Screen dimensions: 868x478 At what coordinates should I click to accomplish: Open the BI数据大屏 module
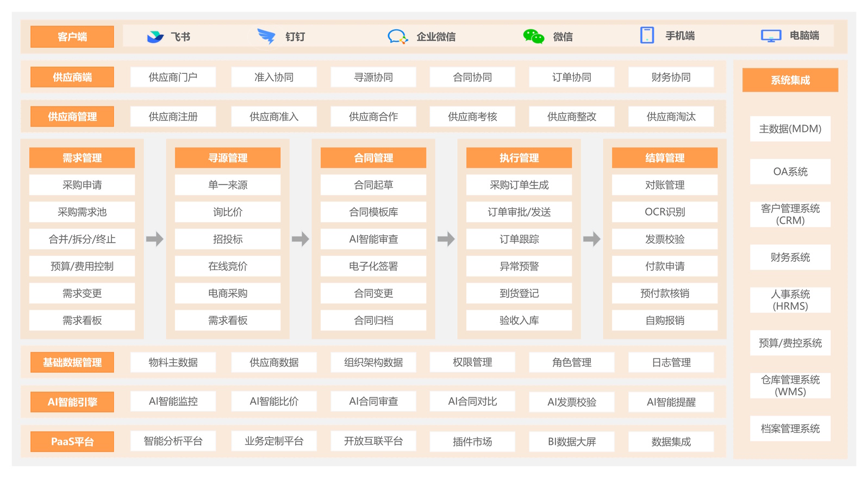tap(572, 442)
